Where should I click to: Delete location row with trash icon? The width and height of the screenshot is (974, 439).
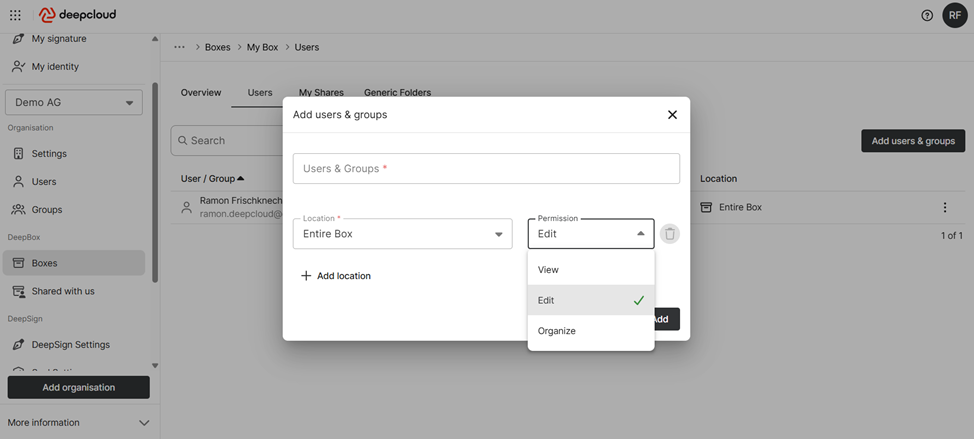point(670,234)
